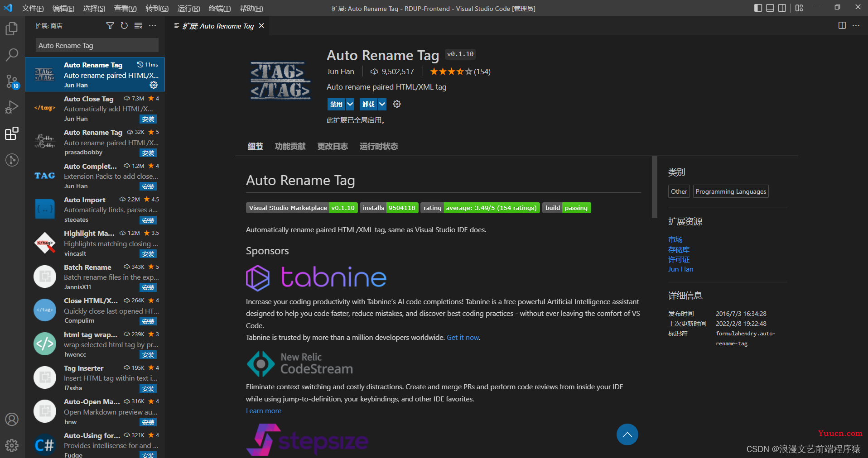Open the 许可证 license link
This screenshot has width=868, height=458.
(679, 260)
